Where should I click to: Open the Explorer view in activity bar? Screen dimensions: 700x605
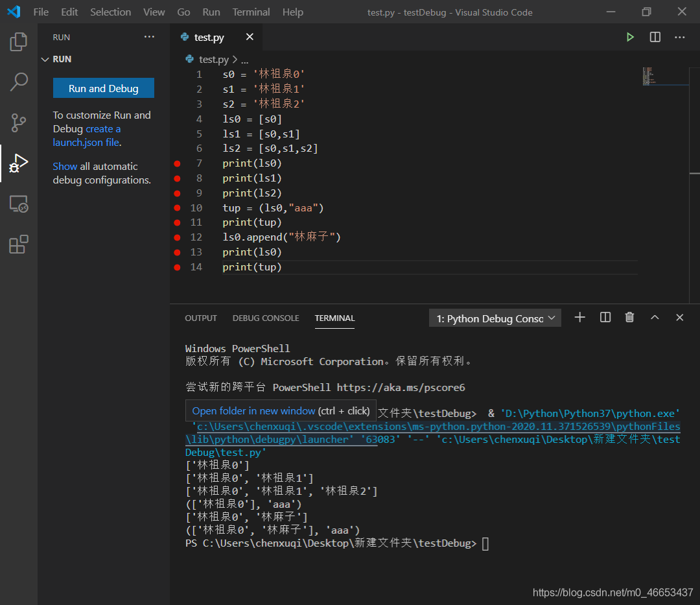(x=19, y=42)
